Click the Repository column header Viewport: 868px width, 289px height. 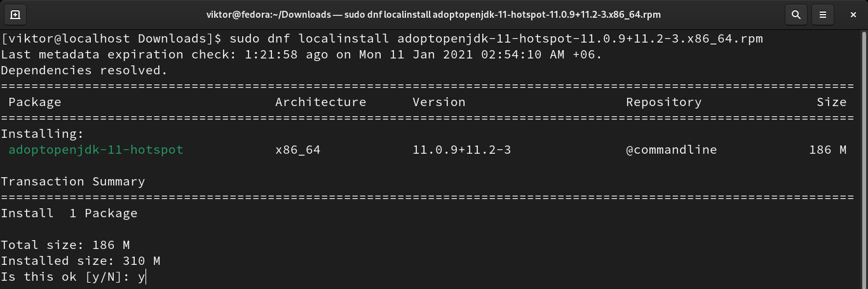(663, 102)
